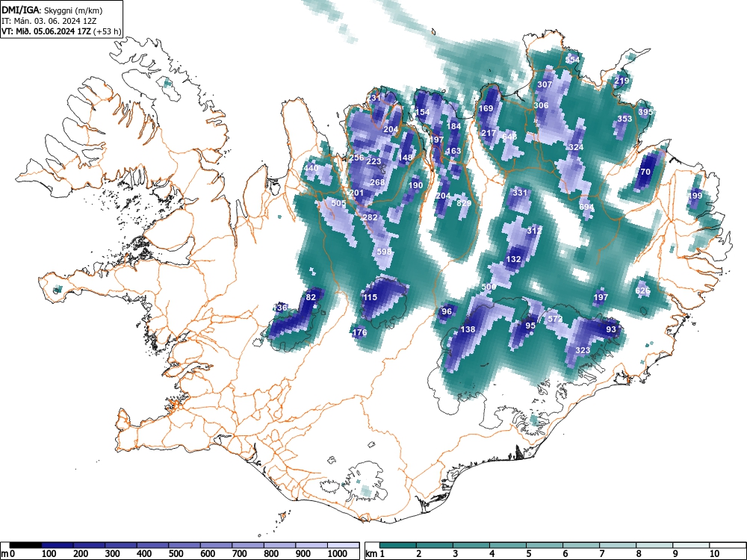Click the visibility value '572' on the map
Image resolution: width=747 pixels, height=560 pixels.
pyautogui.click(x=556, y=319)
